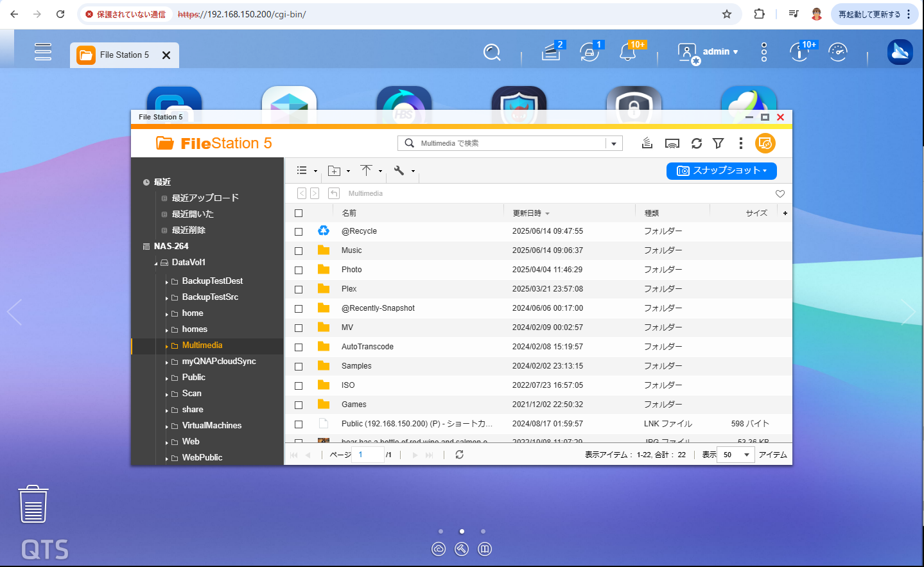Click orange remote mount icon

coord(765,143)
